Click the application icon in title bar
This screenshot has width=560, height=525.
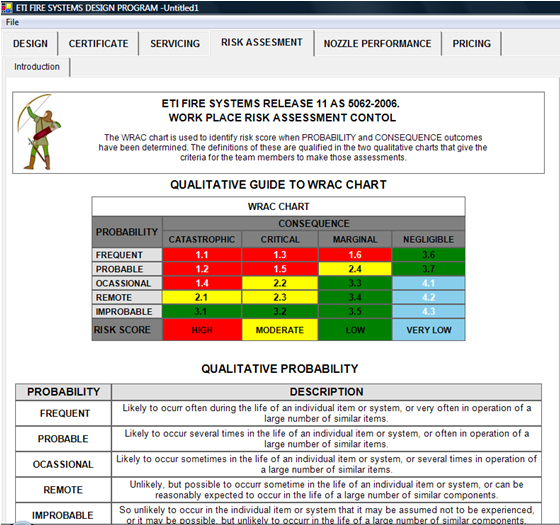[x=6, y=8]
